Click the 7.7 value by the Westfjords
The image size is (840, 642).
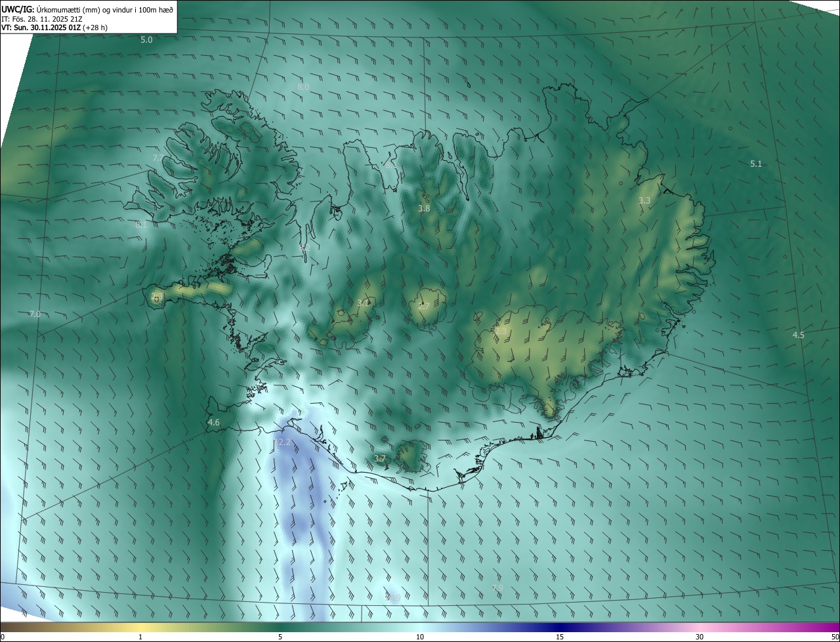coord(158,158)
